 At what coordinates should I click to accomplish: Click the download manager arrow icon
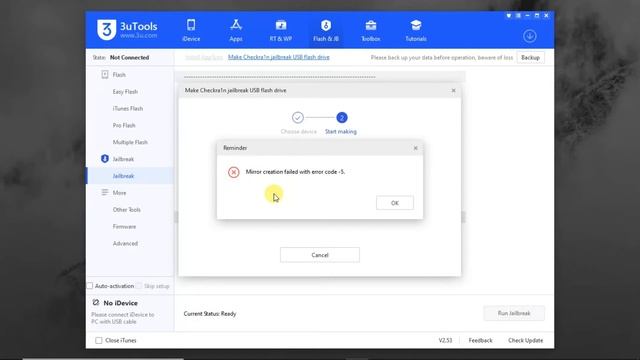tap(530, 36)
